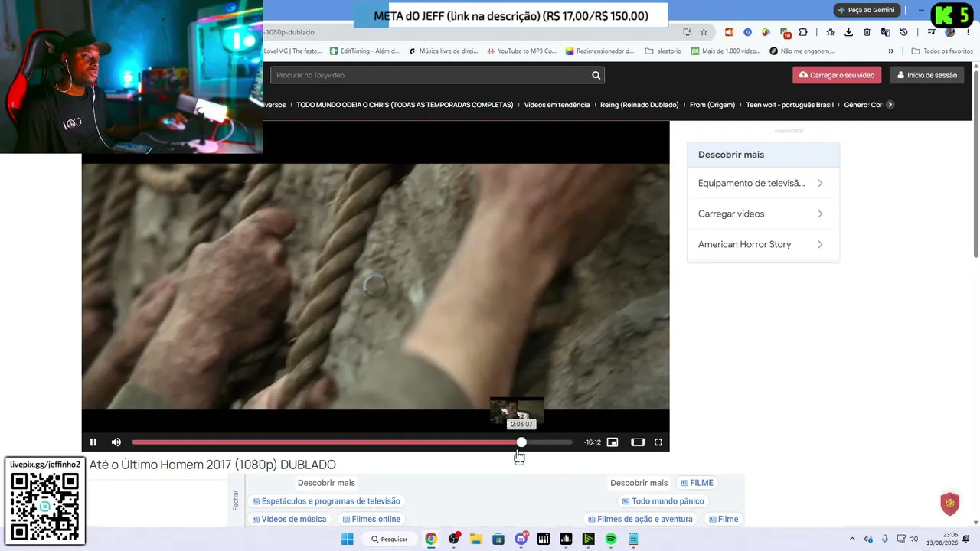The height and width of the screenshot is (551, 980).
Task: Toggle picture-in-picture mode in the player
Action: (612, 442)
